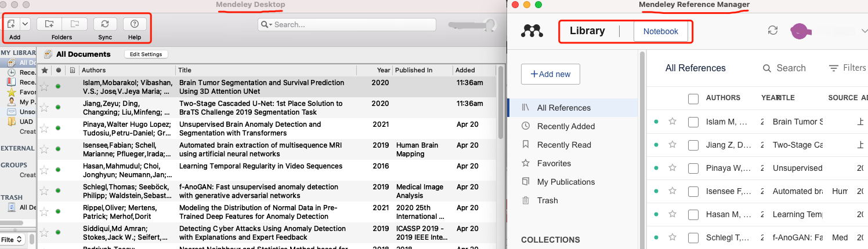The width and height of the screenshot is (868, 249).
Task: Open the account dropdown chevron in Reference Manager
Action: 864,31
